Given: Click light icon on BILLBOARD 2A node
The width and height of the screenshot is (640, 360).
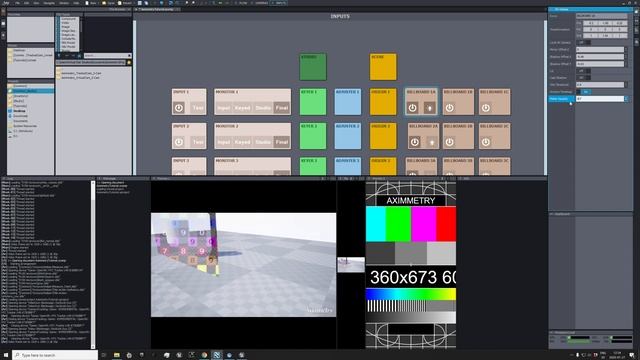Looking at the screenshot, I should (432, 142).
